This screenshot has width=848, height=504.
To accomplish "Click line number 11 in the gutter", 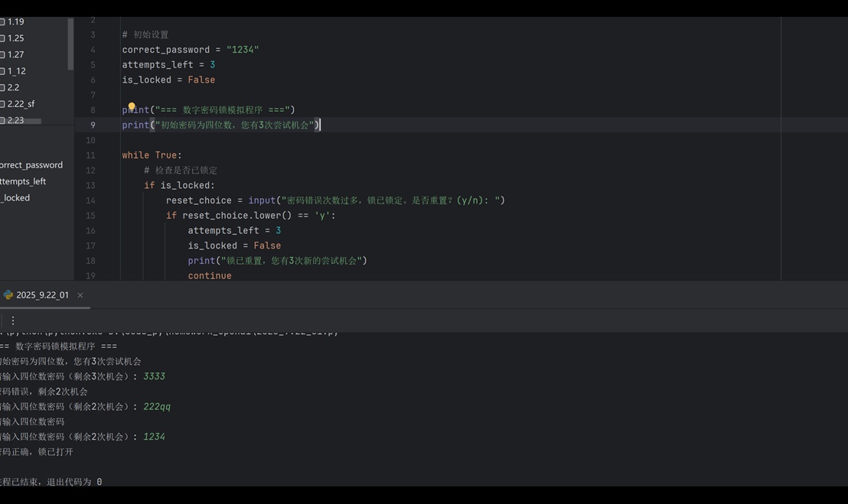I will [90, 155].
